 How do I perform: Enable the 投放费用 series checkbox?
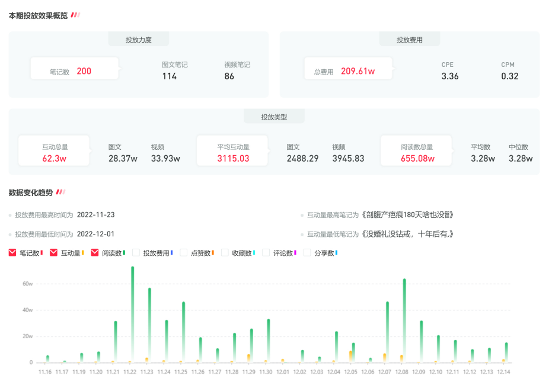[136, 253]
